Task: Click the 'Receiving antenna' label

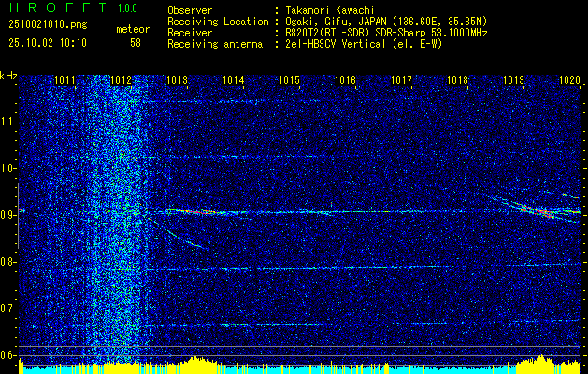Action: (215, 44)
